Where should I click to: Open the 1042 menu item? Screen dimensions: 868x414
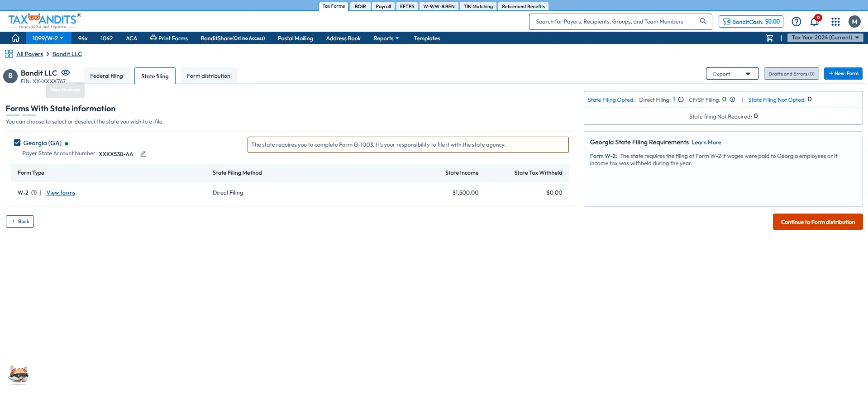point(106,38)
